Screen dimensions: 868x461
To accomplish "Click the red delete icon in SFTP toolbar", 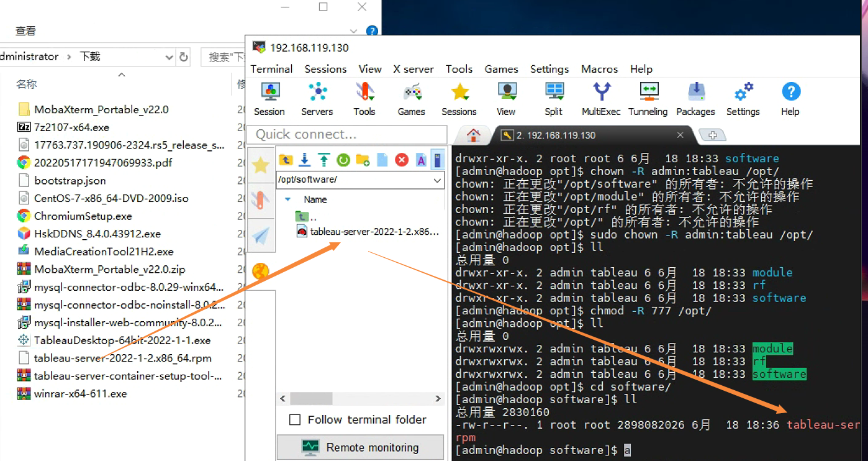I will coord(402,160).
